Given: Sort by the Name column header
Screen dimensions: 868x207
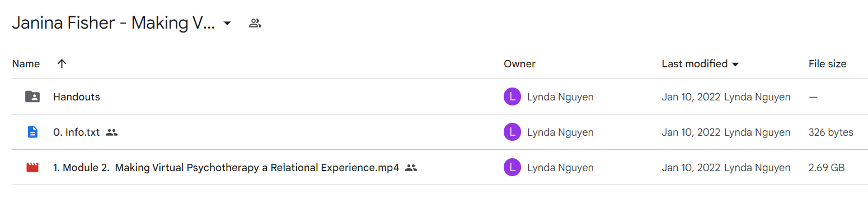Looking at the screenshot, I should tap(26, 64).
